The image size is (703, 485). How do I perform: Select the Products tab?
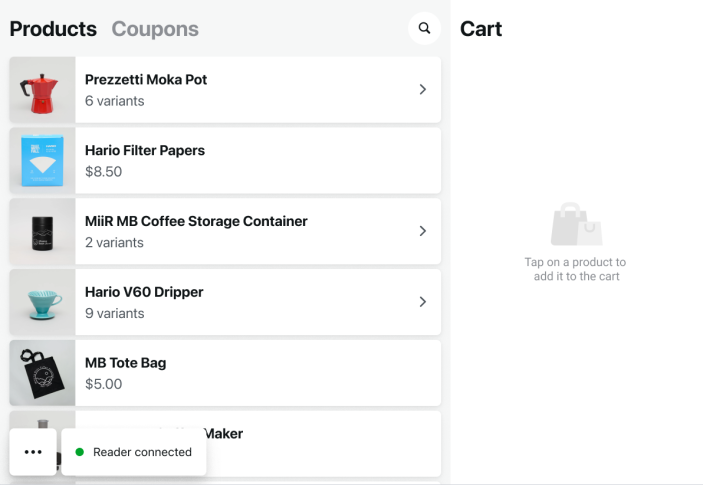pyautogui.click(x=53, y=29)
